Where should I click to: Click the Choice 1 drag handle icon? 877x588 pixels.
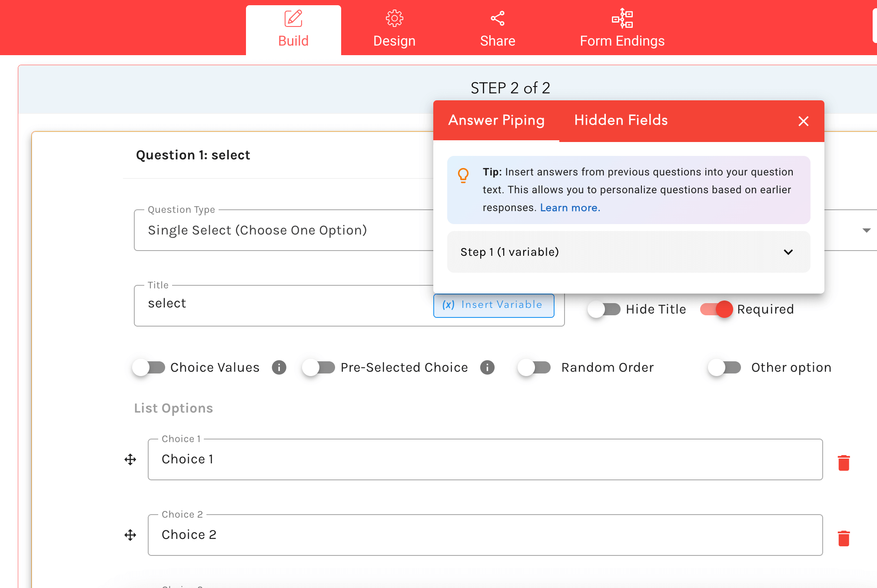pyautogui.click(x=130, y=459)
